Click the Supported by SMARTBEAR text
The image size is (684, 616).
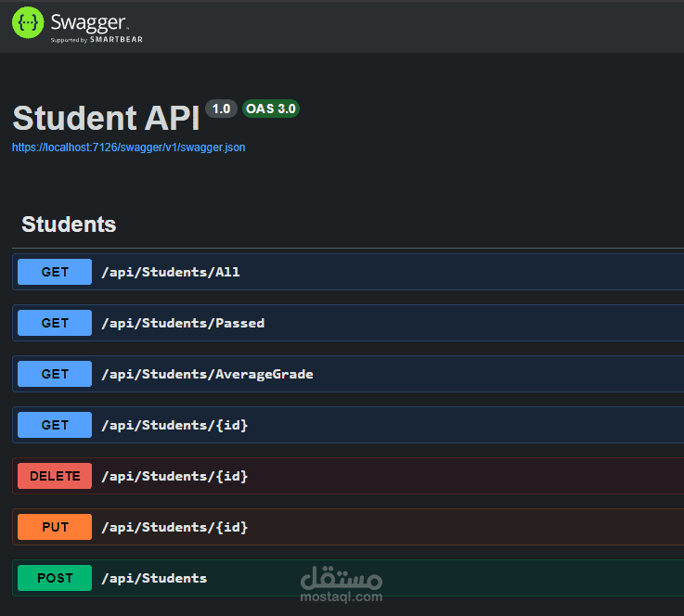pyautogui.click(x=97, y=40)
